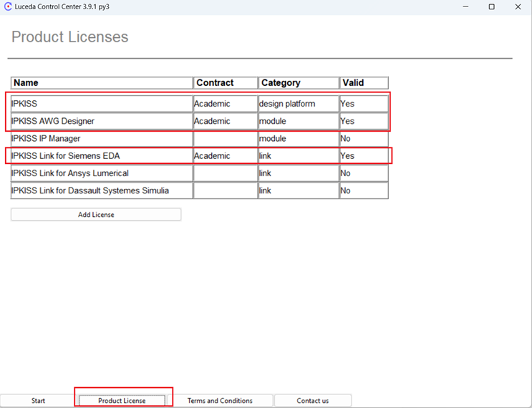Click the Contract column header

[226, 83]
